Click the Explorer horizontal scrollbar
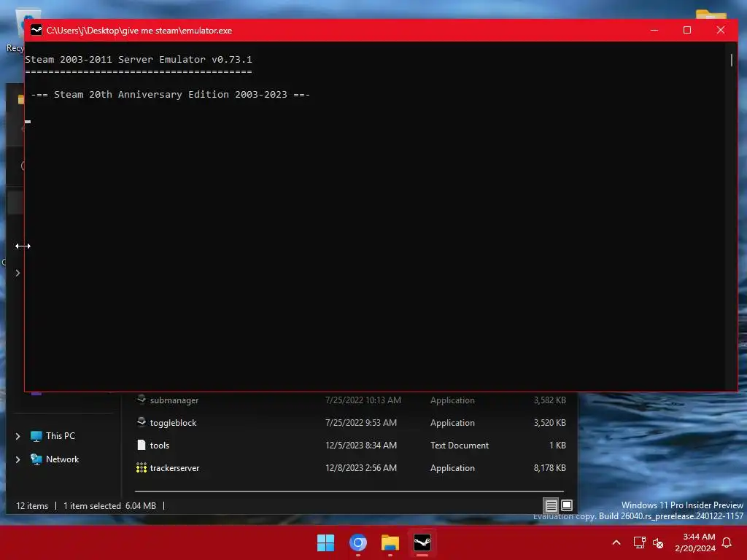The width and height of the screenshot is (747, 560). 349,491
